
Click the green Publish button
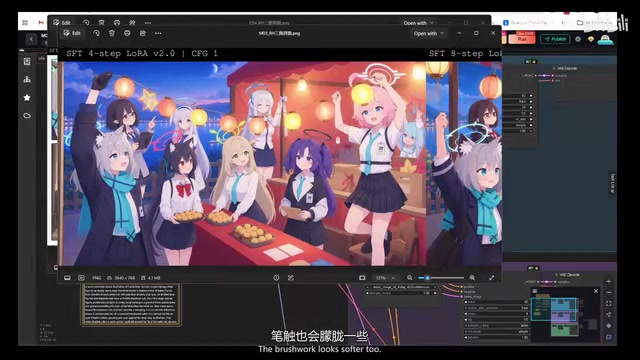tap(555, 39)
